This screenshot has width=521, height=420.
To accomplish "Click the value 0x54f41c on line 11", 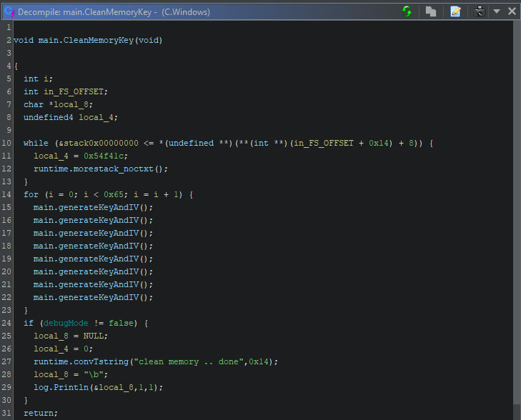I will pos(104,156).
